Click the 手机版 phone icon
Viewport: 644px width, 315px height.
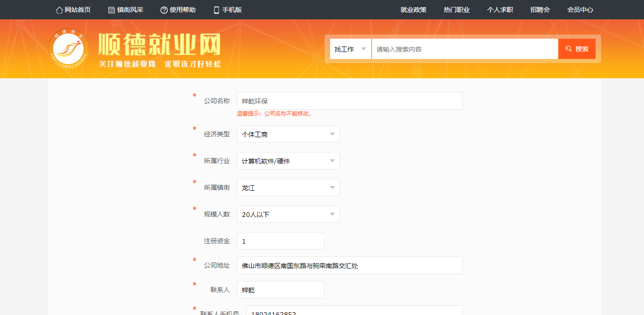coord(216,10)
